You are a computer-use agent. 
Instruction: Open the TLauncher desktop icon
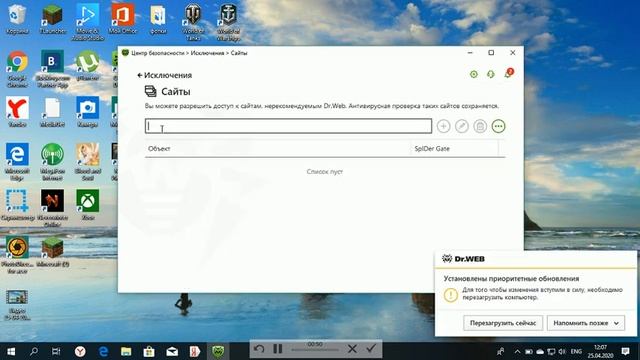(x=52, y=19)
